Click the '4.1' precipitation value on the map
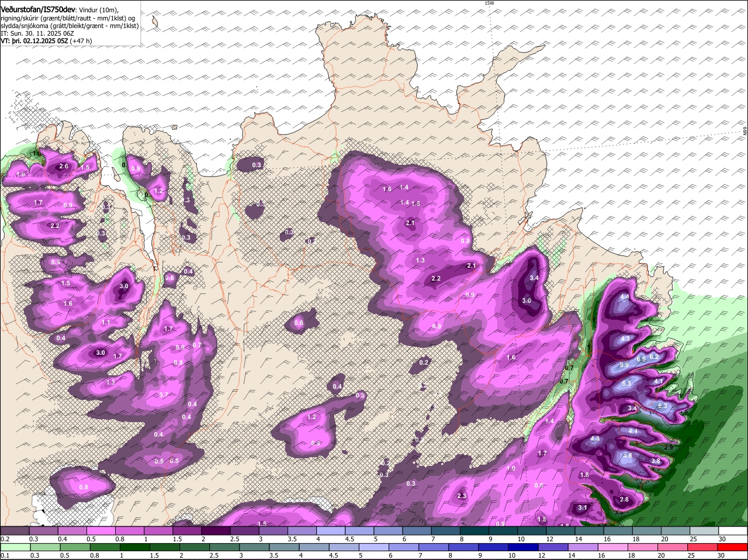The width and height of the screenshot is (748, 560). coord(659,381)
